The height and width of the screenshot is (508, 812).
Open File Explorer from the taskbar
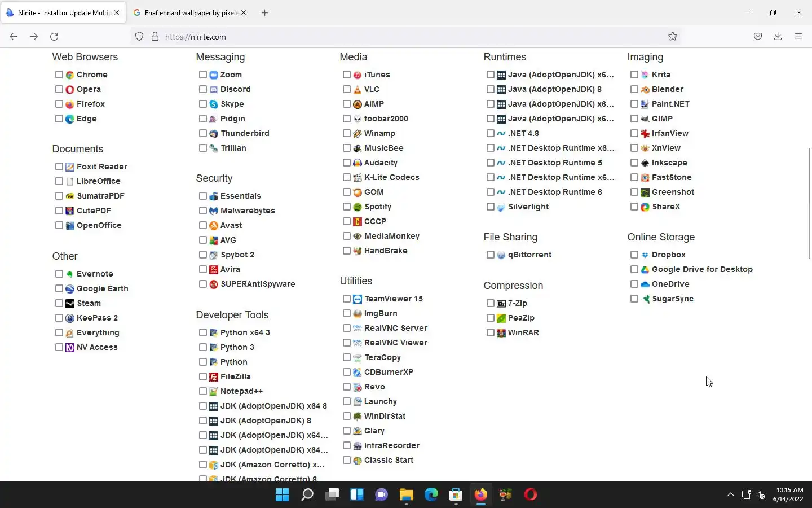pyautogui.click(x=407, y=495)
